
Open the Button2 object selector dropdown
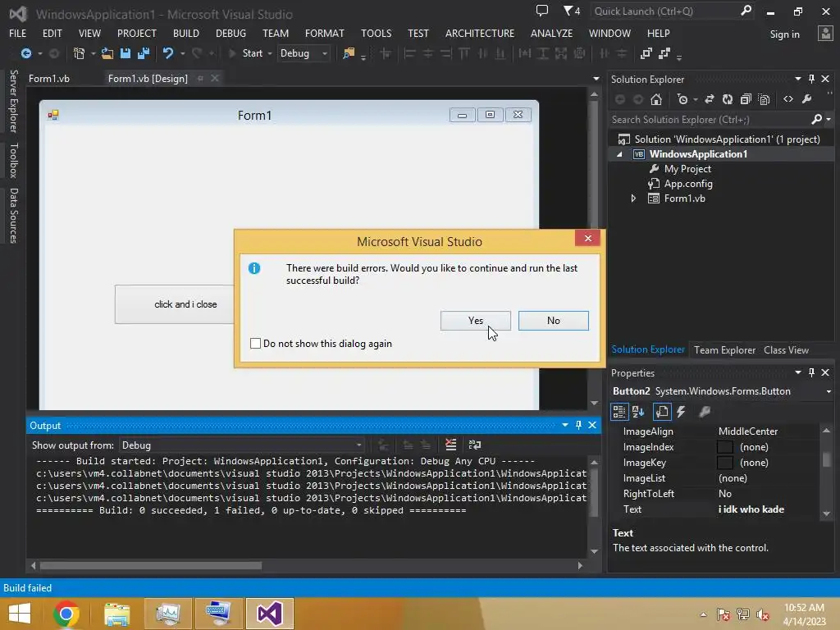pos(829,391)
